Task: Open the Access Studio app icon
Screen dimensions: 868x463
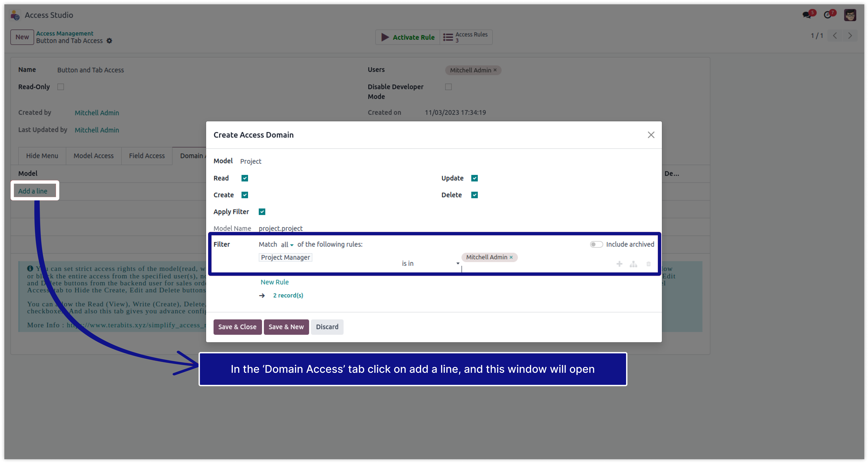Action: point(15,15)
